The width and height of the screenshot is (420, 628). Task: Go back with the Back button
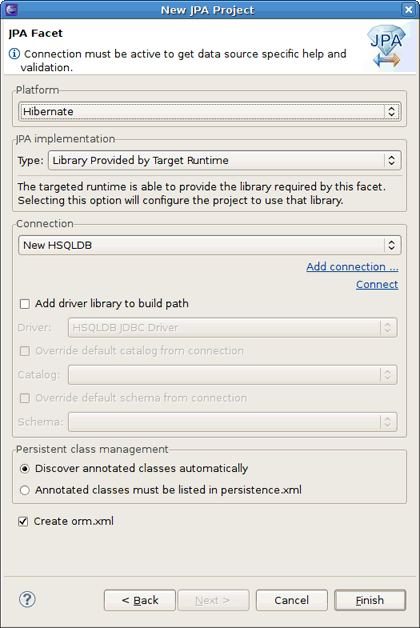(x=140, y=600)
